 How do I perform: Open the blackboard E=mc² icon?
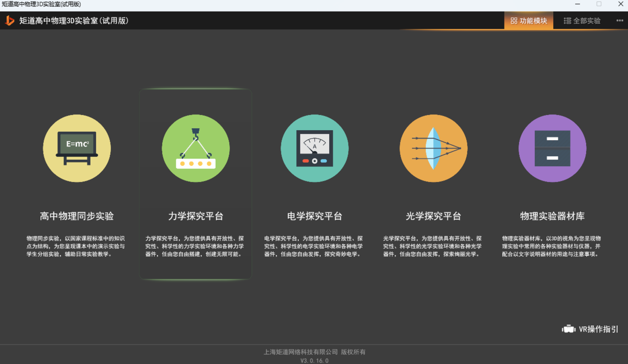(76, 148)
